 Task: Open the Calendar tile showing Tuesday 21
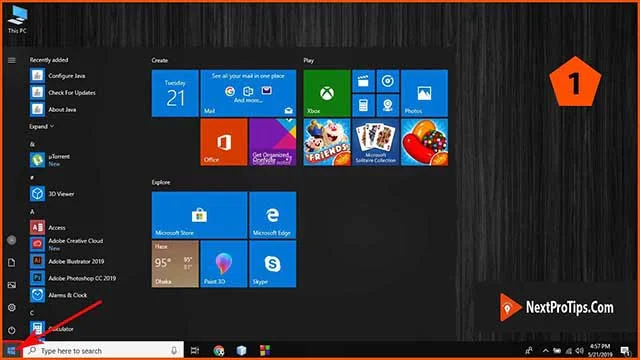pyautogui.click(x=175, y=93)
